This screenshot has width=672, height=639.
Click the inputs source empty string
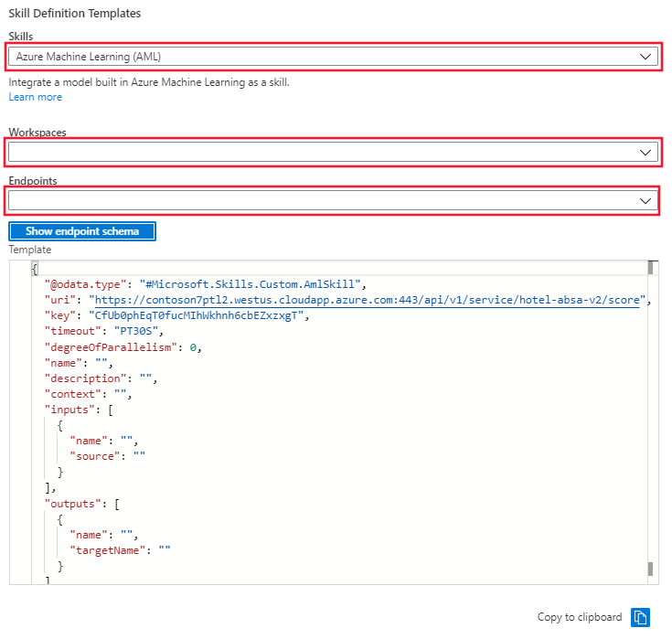(138, 455)
